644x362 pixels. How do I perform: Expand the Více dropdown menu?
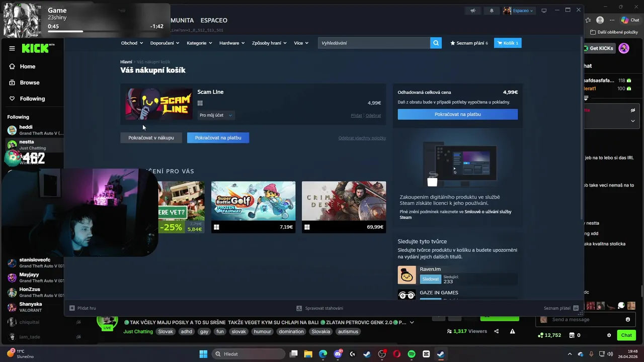(301, 43)
